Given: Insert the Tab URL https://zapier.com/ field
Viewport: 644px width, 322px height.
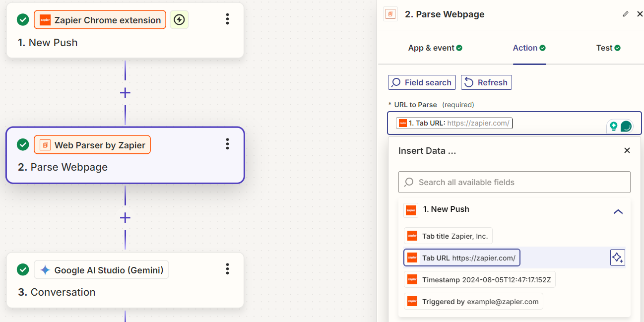Looking at the screenshot, I should 462,258.
